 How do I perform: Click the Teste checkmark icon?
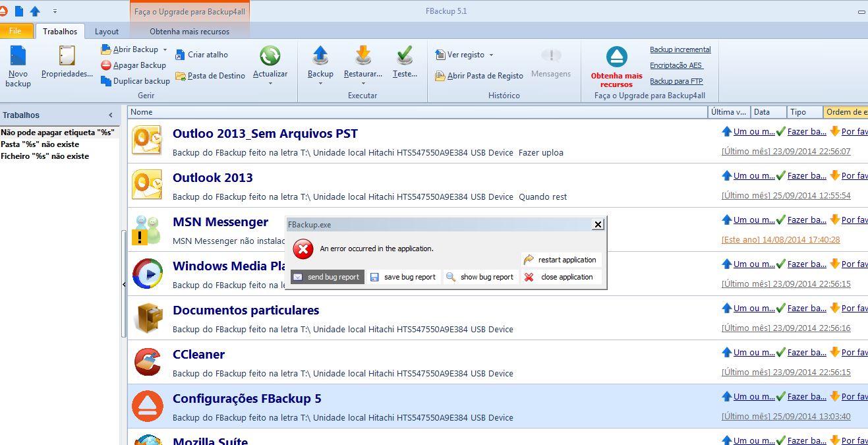[405, 55]
